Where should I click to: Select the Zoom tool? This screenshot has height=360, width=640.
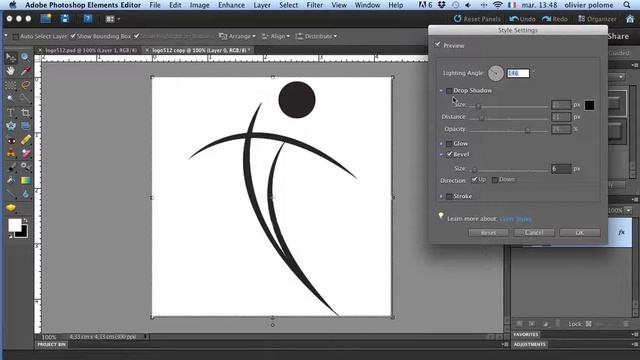(25, 58)
